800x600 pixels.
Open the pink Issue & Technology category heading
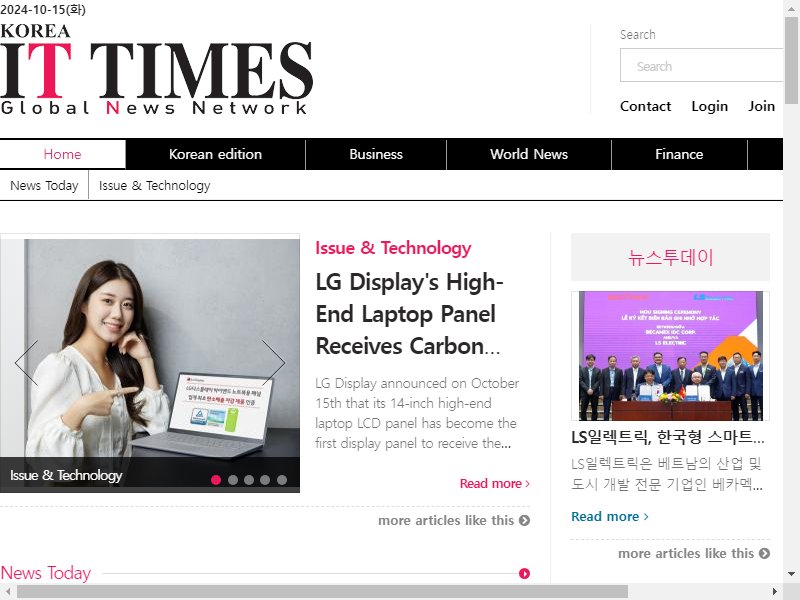pyautogui.click(x=393, y=248)
